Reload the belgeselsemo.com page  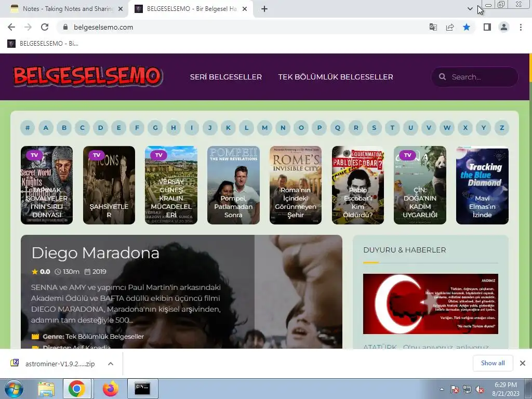(x=45, y=27)
